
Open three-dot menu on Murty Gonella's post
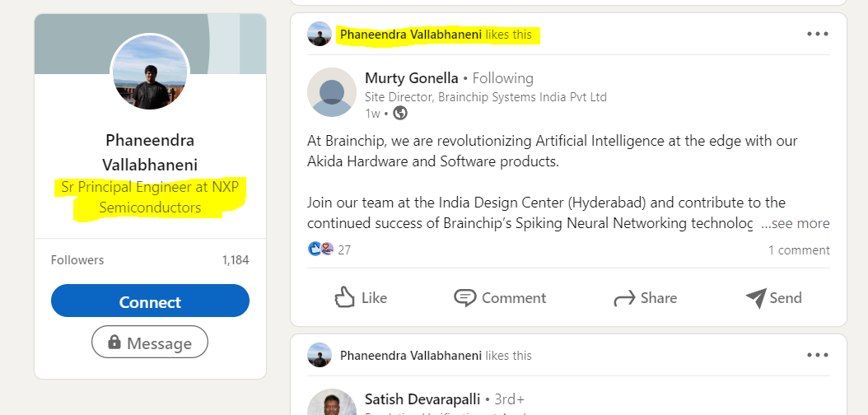point(817,34)
